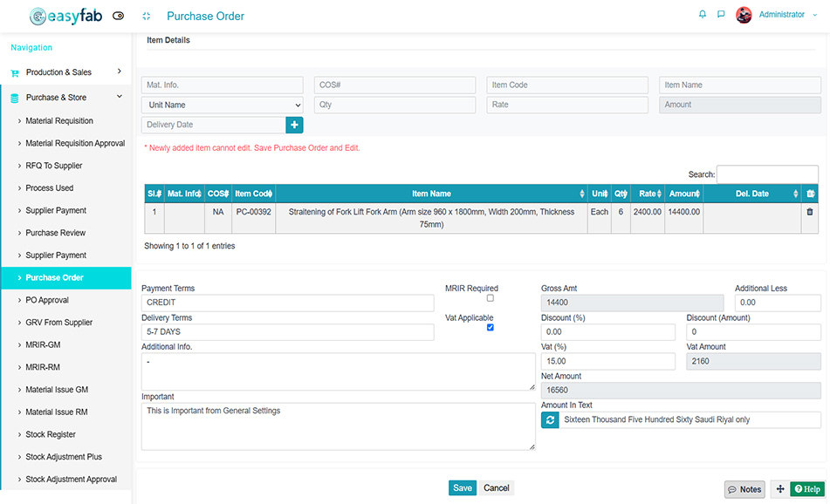Enable the MRIR Required checkbox
This screenshot has height=504, width=830.
490,298
